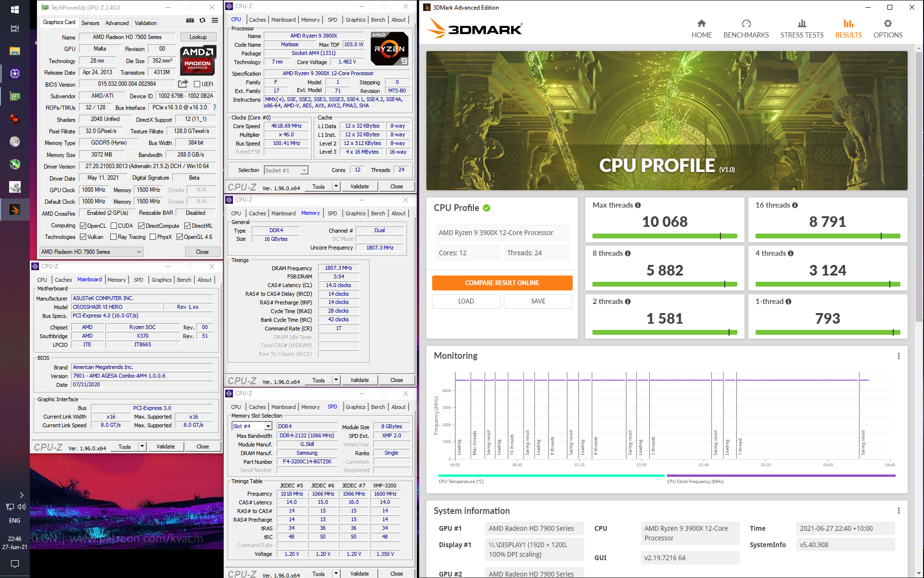The width and height of the screenshot is (924, 578).
Task: Take a GPU-Z screenshot with the camera icon
Action: 190,21
